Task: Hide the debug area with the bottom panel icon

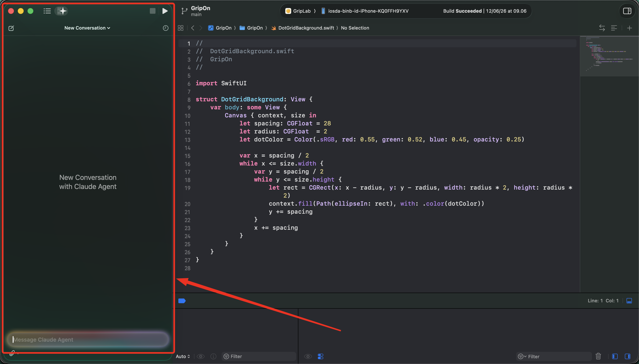Action: point(629,301)
